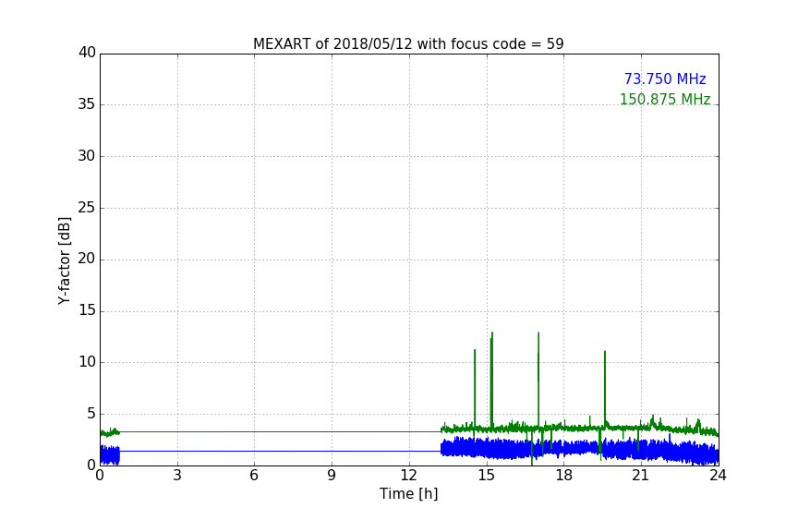Click the flat blue line segment at hour 6

(254, 451)
